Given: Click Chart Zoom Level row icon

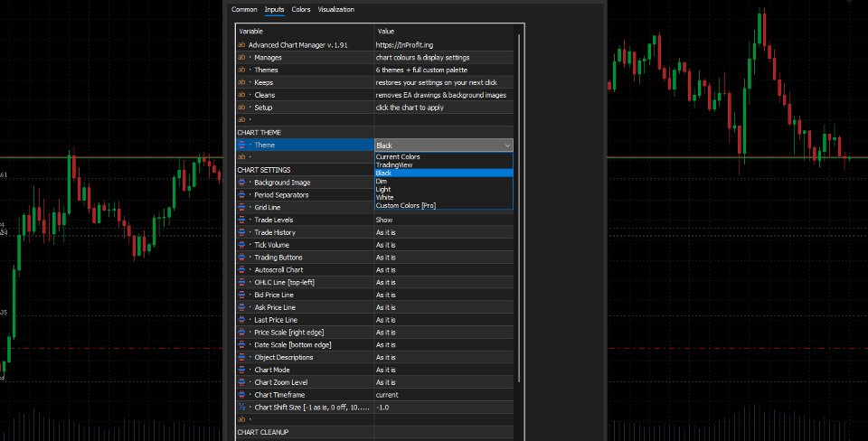Looking at the screenshot, I should [241, 382].
